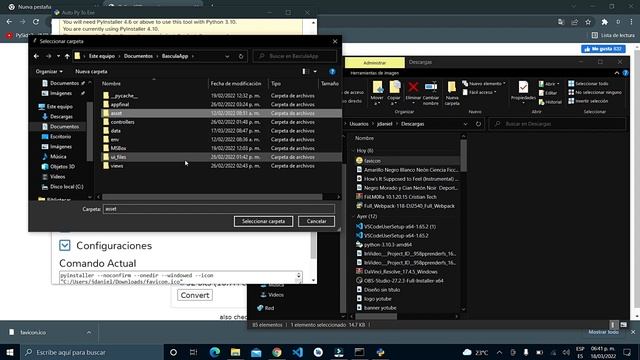
Task: Click the Nueva carpeta icon in Explorer ribbon
Action: (452, 87)
